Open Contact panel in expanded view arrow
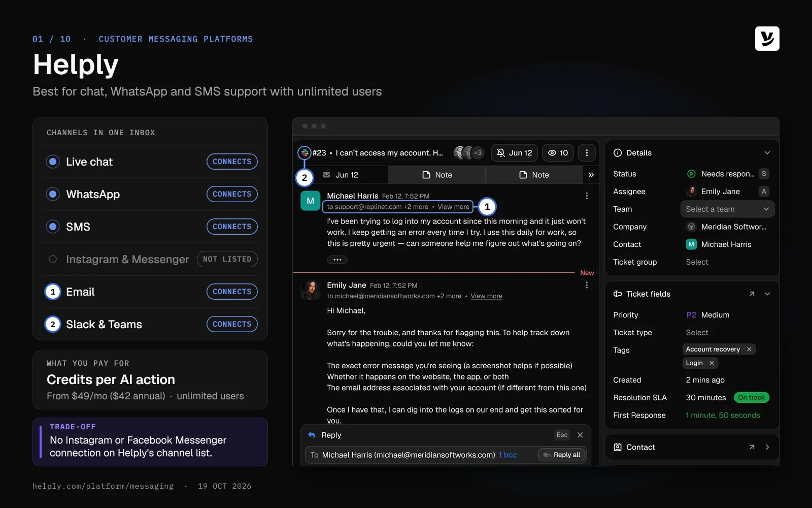 (x=752, y=447)
